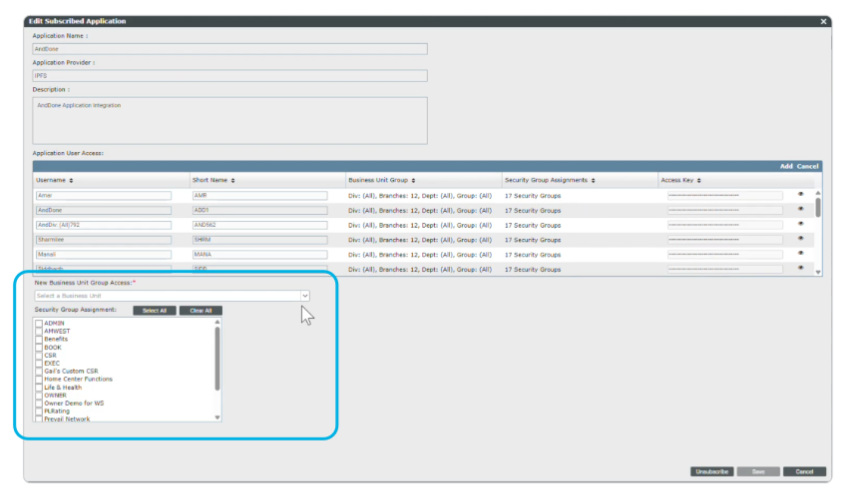Show the access key in the Sharmilee row

pyautogui.click(x=801, y=238)
